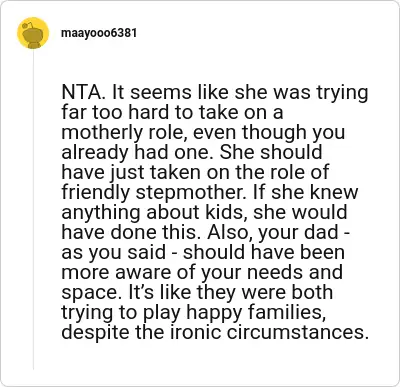The width and height of the screenshot is (400, 387).
Task: Click the line 'more aware of your needs and'
Action: coord(202,272)
